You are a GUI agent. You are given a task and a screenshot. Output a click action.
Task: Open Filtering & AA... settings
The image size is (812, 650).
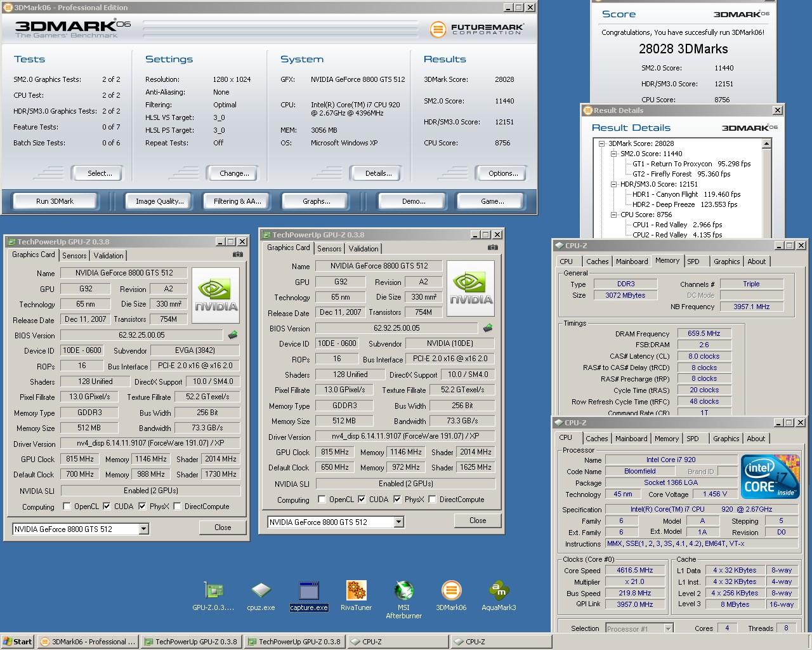click(x=237, y=201)
